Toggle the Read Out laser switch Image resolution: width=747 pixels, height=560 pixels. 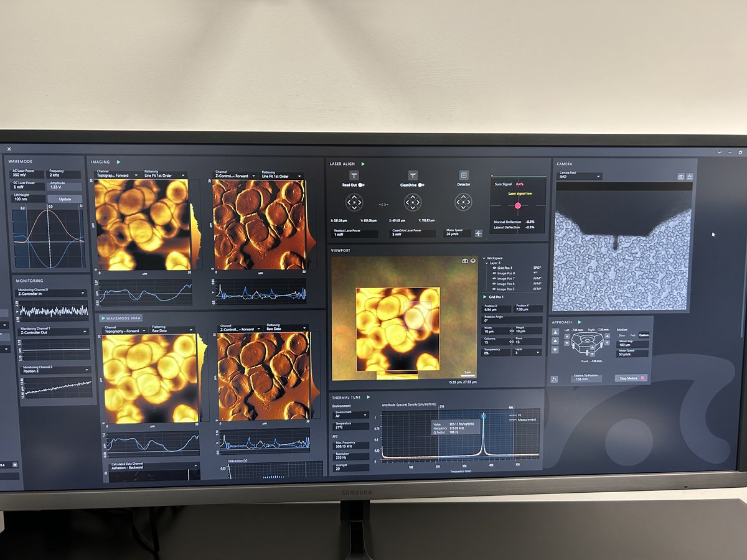[361, 185]
